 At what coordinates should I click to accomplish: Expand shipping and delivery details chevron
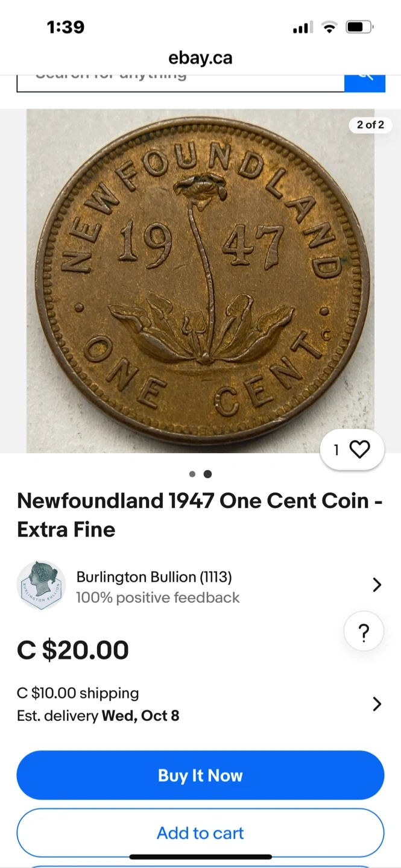coord(377,704)
